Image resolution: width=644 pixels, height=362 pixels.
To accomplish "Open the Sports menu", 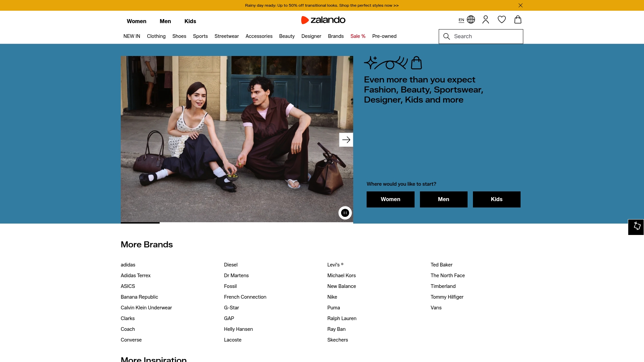I will coord(200,36).
